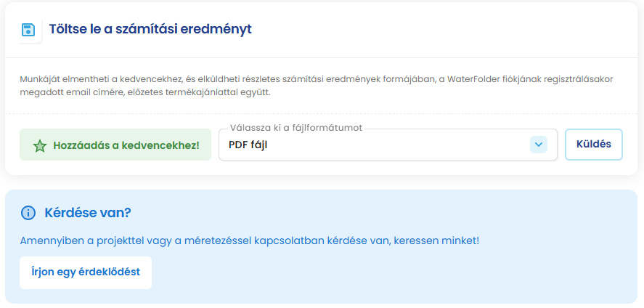644x308 pixels.
Task: Click the star icon for favorites
Action: click(40, 145)
